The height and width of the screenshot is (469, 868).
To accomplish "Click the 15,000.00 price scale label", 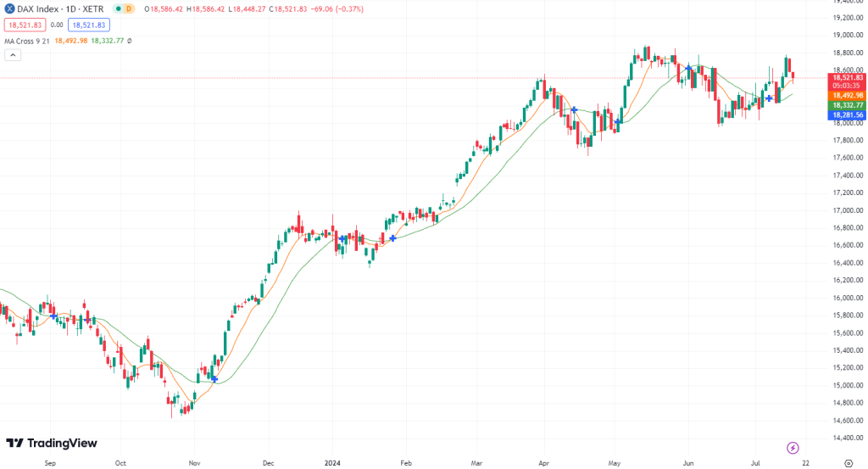I will pos(848,385).
